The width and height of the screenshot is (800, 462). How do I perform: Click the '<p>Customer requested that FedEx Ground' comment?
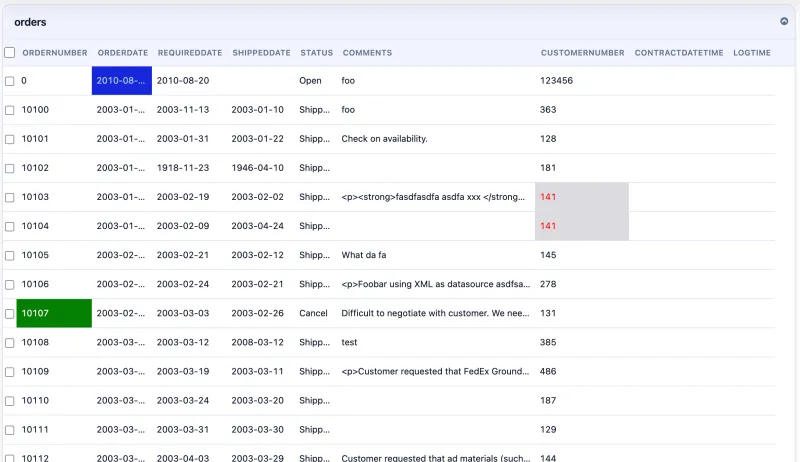(435, 371)
